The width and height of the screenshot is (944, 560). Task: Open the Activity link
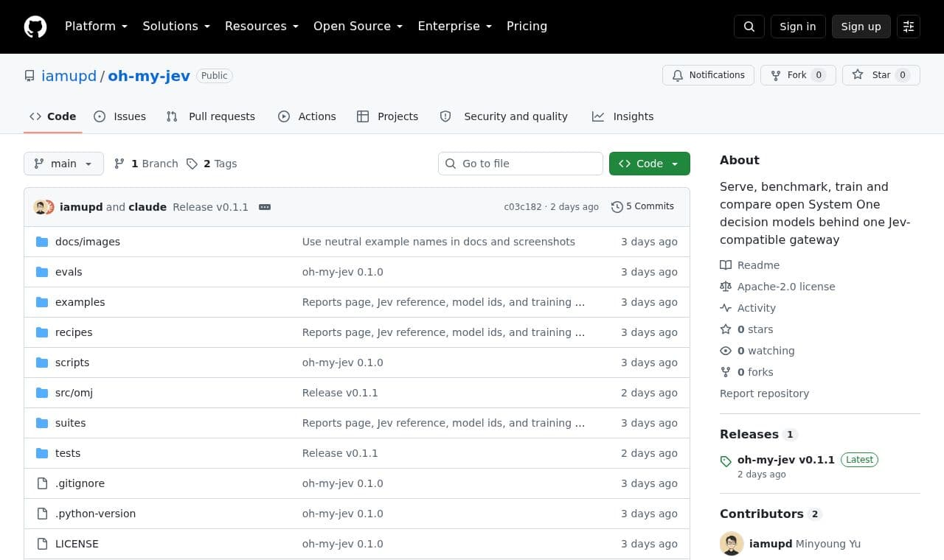click(x=748, y=308)
